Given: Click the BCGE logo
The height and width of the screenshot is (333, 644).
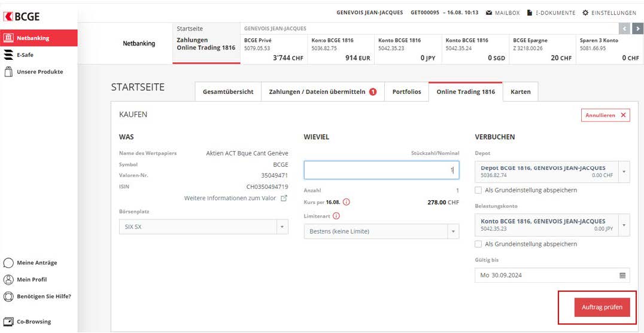Looking at the screenshot, I should (x=22, y=16).
